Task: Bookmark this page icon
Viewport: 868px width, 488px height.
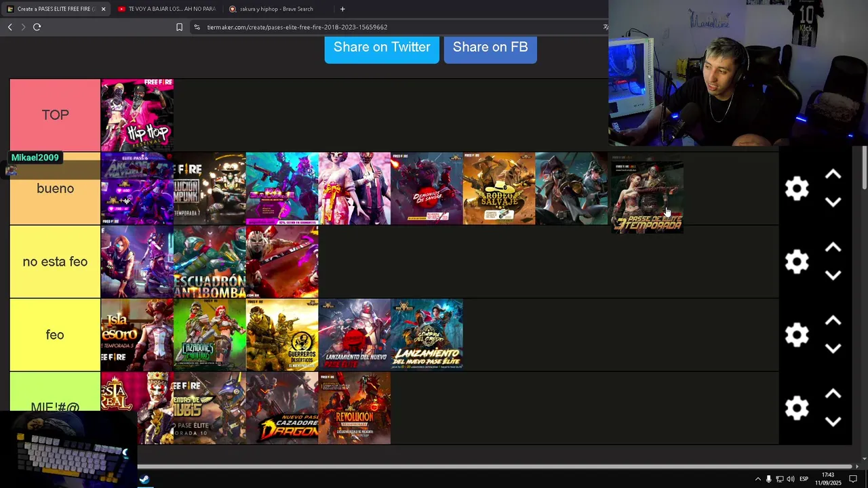Action: tap(179, 27)
